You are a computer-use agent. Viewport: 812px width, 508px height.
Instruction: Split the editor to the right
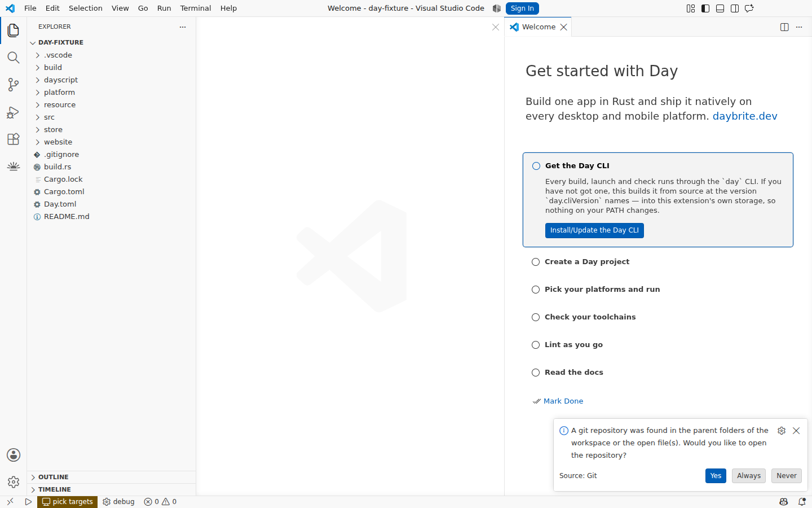click(784, 27)
